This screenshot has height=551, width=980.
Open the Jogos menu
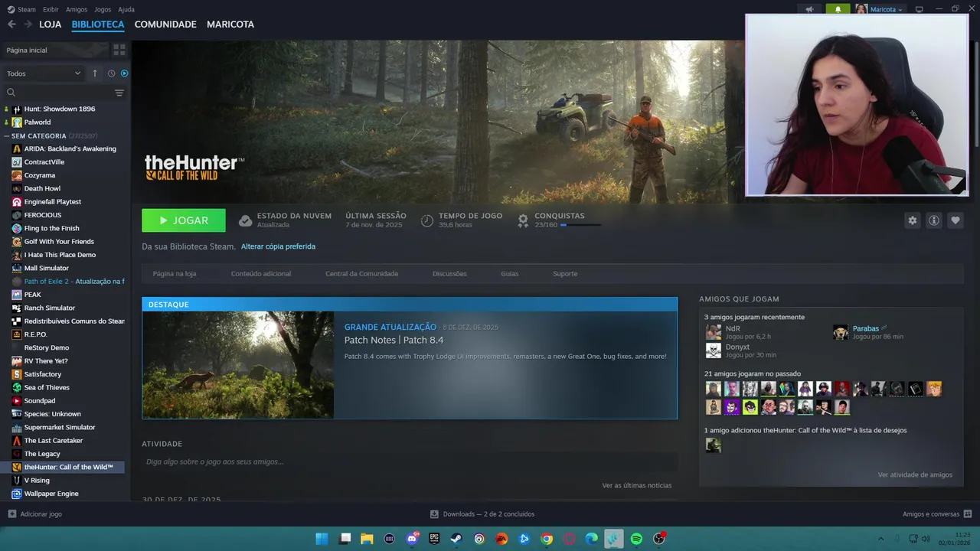tap(103, 9)
